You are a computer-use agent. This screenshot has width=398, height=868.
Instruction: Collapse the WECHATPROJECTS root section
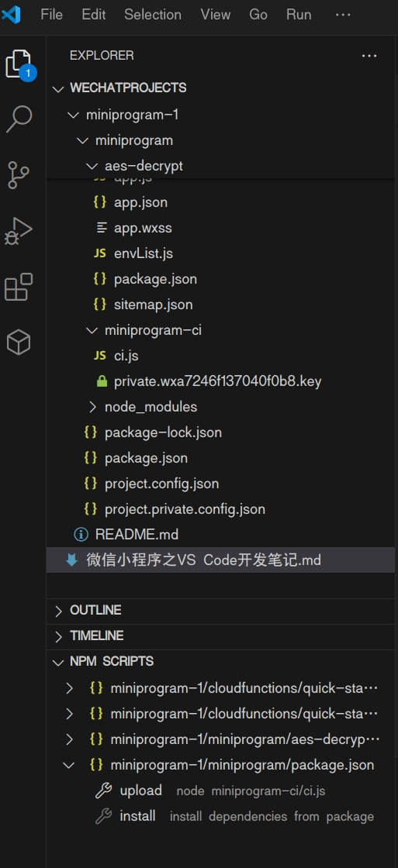tap(58, 88)
